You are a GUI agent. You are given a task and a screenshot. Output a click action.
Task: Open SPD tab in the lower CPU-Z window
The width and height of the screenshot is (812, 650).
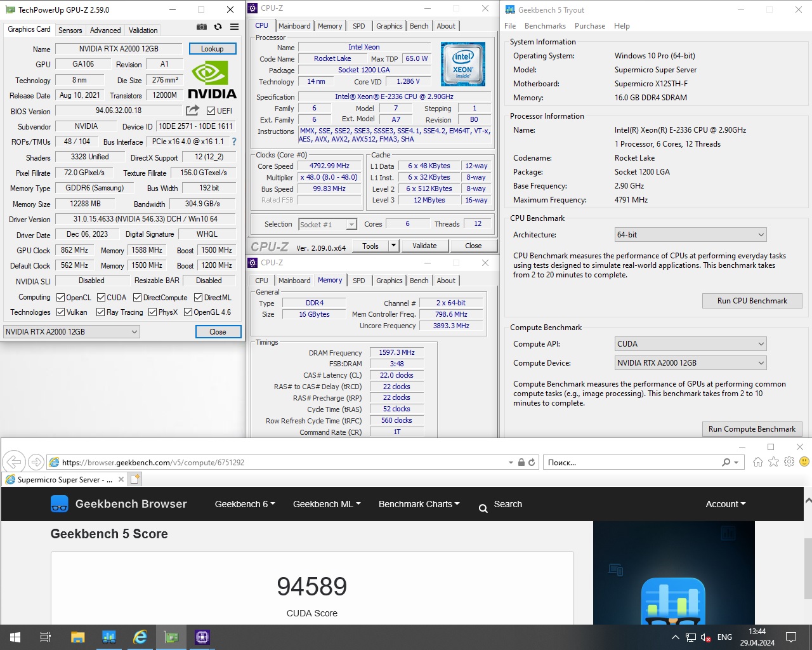(x=358, y=281)
